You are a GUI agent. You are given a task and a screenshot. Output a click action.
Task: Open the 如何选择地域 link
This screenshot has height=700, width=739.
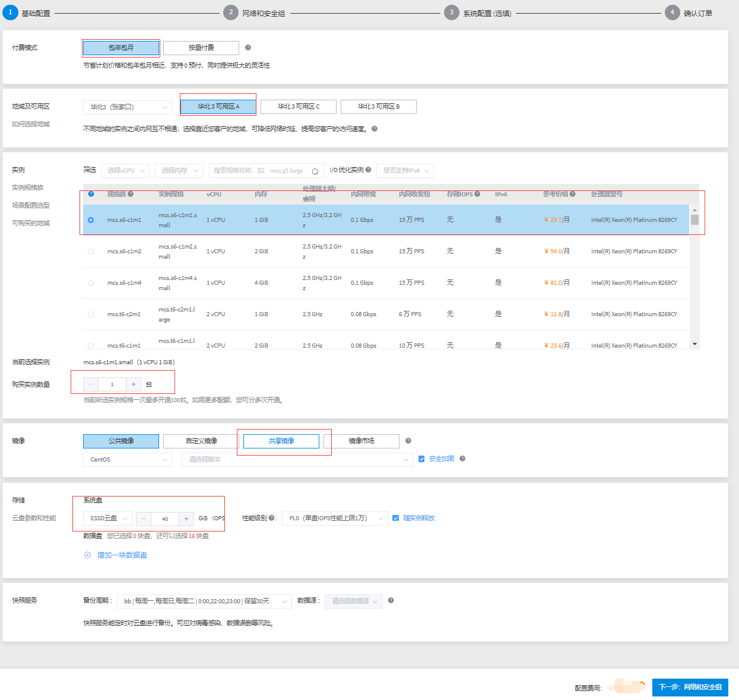tap(31, 124)
